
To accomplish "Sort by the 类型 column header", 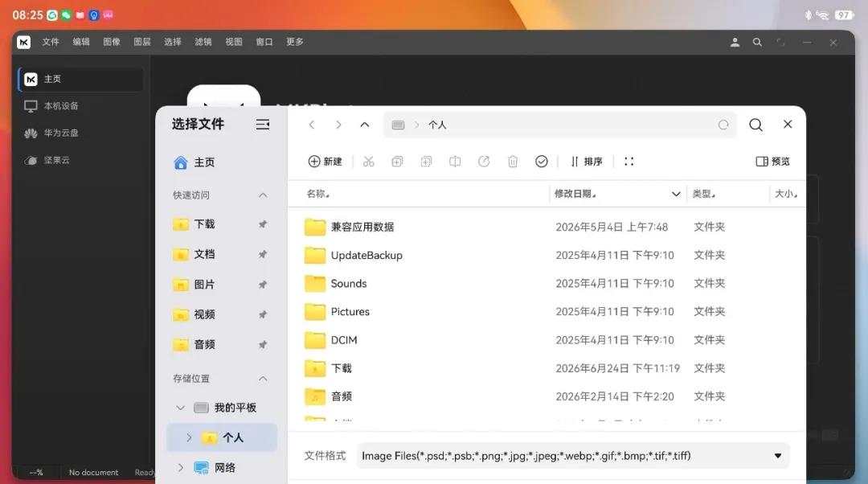I will (x=703, y=194).
